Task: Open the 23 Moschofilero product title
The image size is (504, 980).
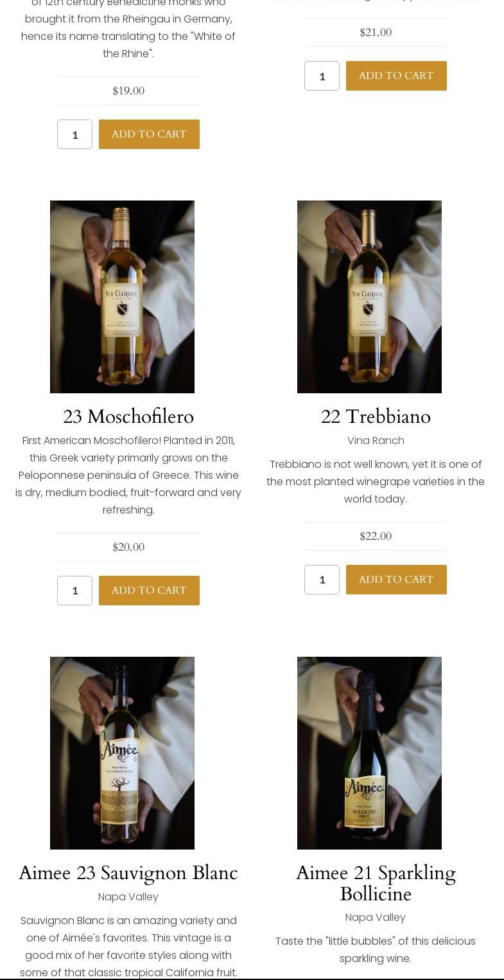Action: (128, 417)
